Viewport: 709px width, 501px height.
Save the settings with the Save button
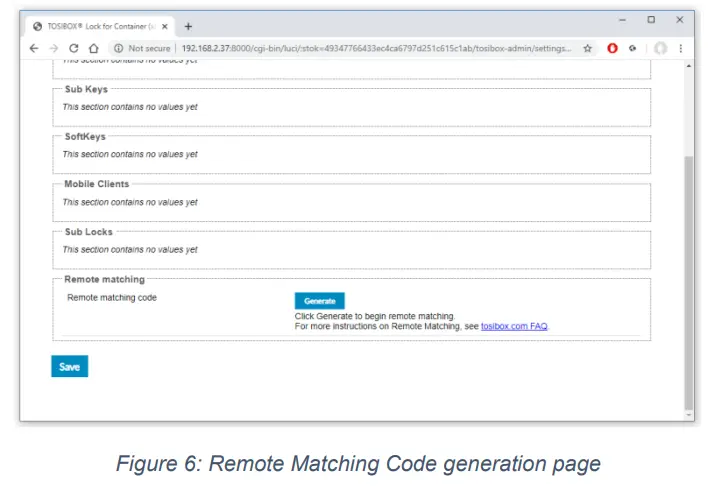tap(70, 366)
